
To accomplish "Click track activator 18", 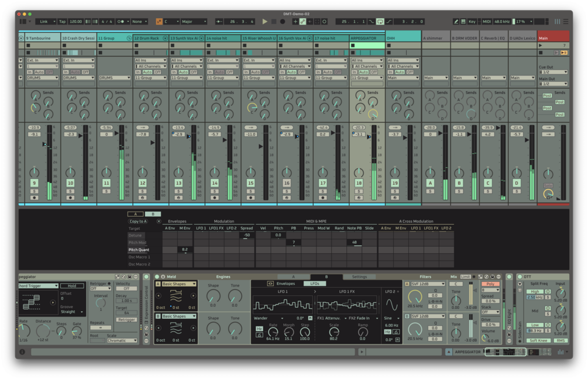I will click(x=359, y=183).
